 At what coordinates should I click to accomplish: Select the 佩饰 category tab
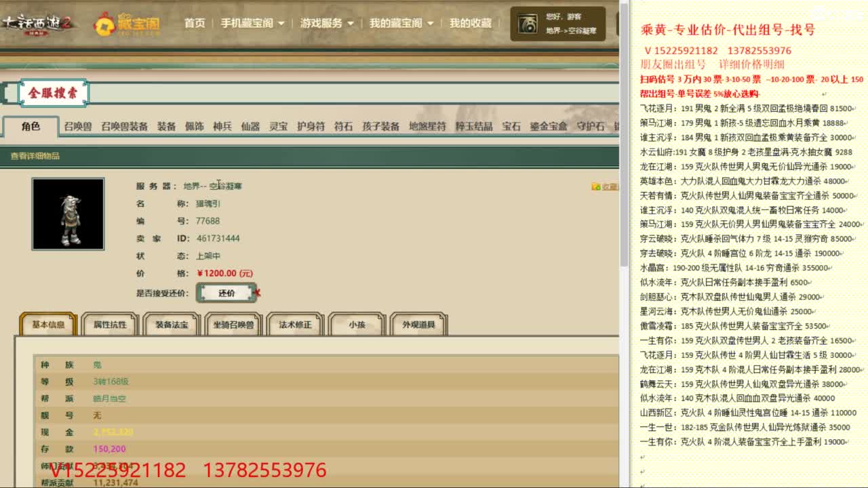point(195,126)
